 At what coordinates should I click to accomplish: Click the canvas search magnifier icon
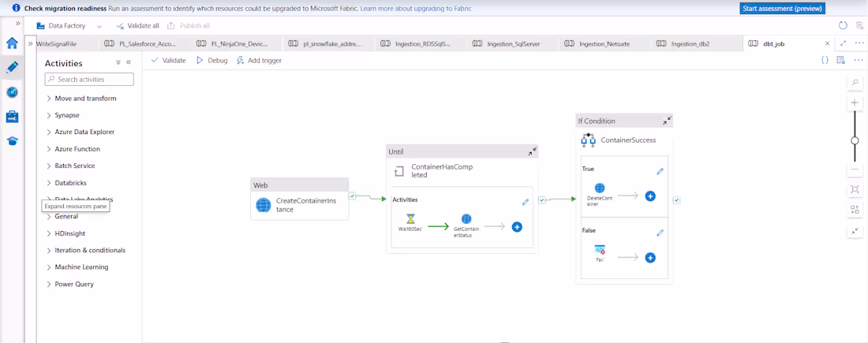(x=855, y=83)
